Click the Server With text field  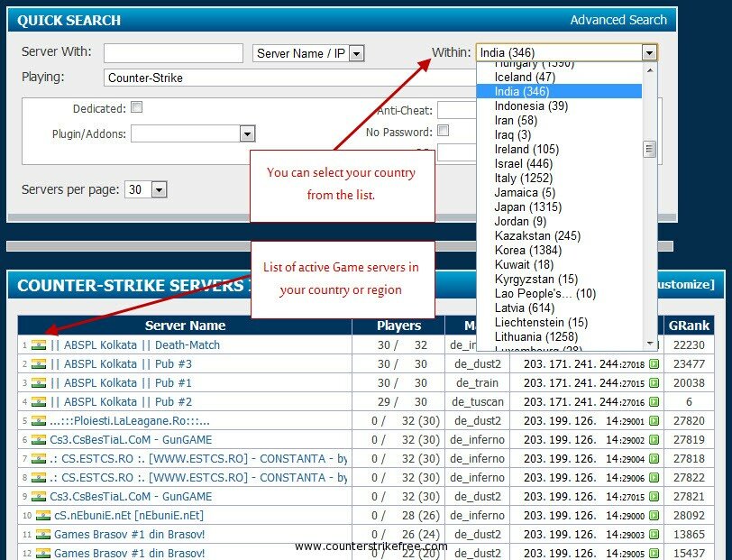pos(173,53)
